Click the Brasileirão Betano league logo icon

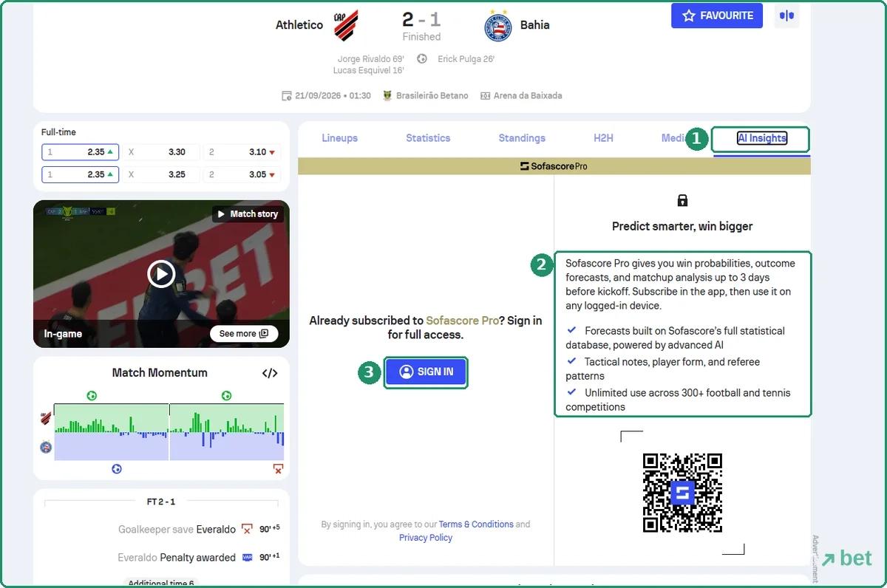point(387,96)
